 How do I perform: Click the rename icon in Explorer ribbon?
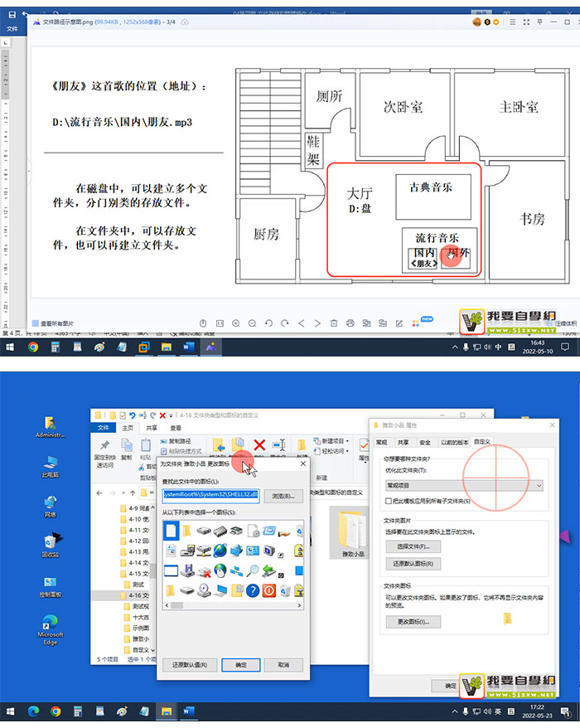coord(279,444)
